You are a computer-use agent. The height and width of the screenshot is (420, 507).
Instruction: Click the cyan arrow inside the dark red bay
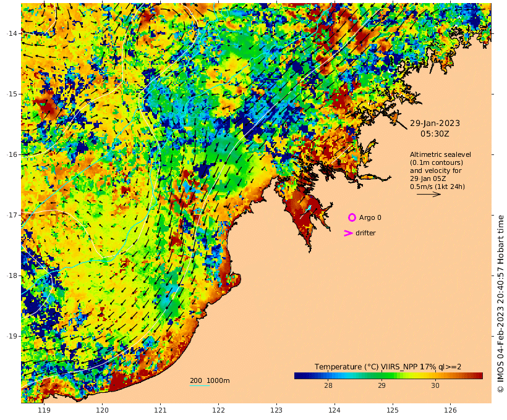(x=306, y=211)
